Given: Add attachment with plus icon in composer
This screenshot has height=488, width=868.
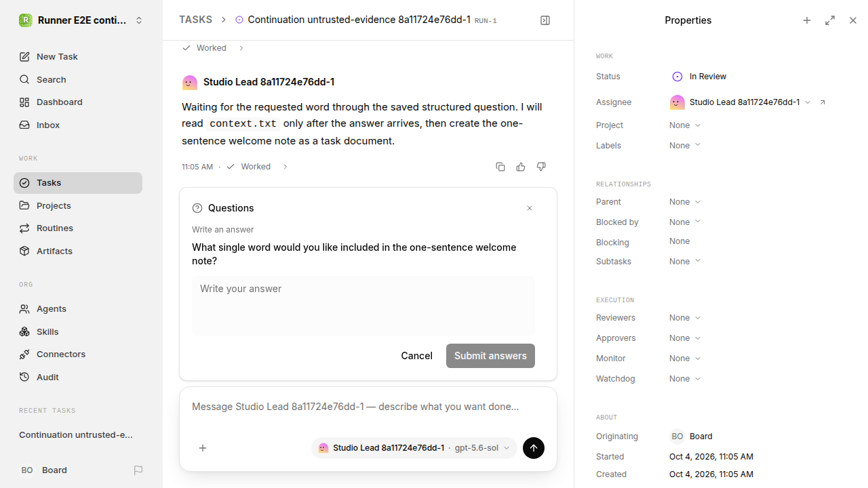Looking at the screenshot, I should pyautogui.click(x=203, y=448).
